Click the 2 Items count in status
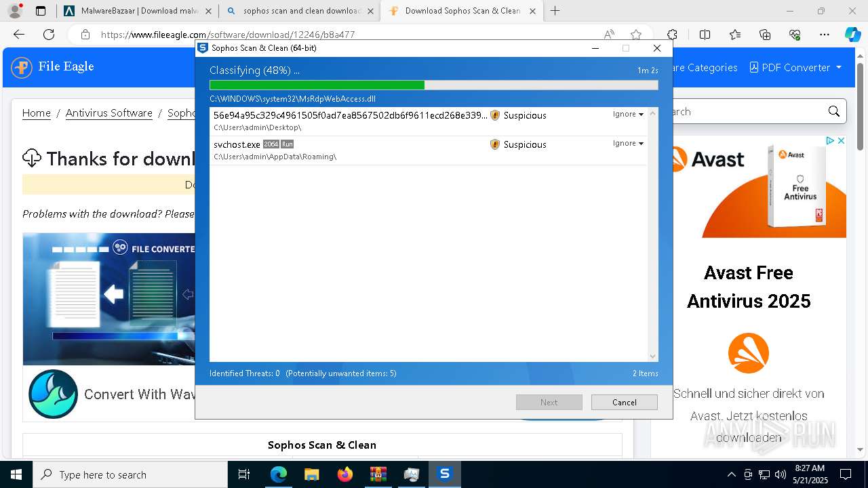Screen dimensions: 868x488 (x=645, y=373)
